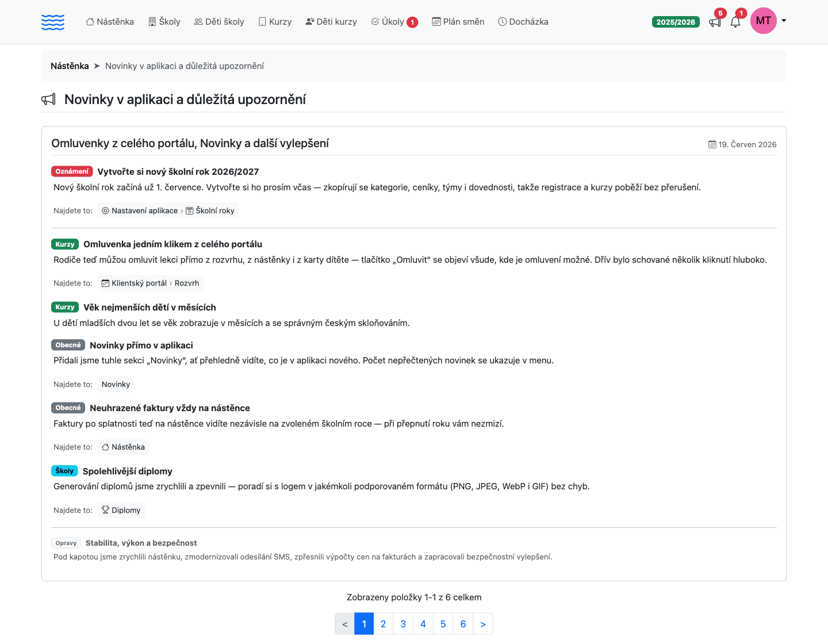Follow the Klientský portál › Rozvrh link
The height and width of the screenshot is (644, 828).
(150, 283)
